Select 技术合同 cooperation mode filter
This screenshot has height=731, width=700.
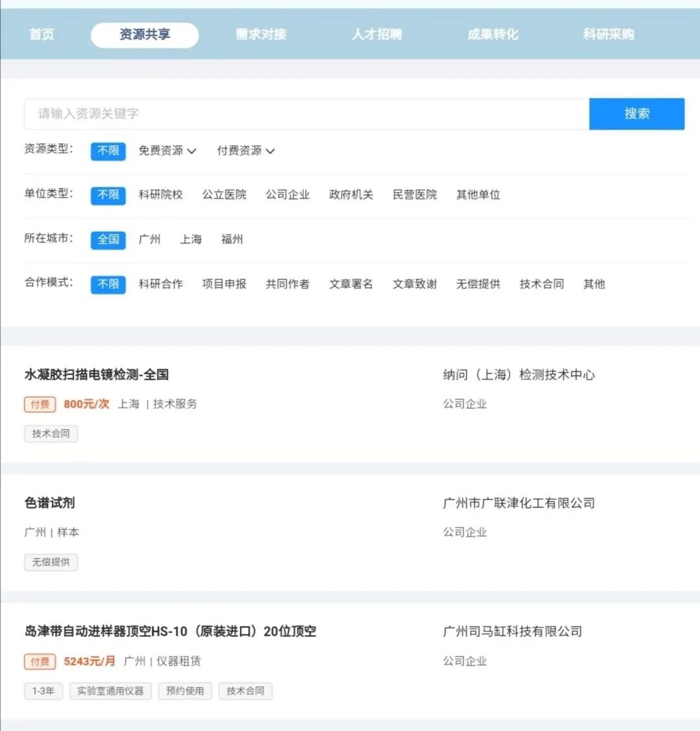click(x=541, y=284)
